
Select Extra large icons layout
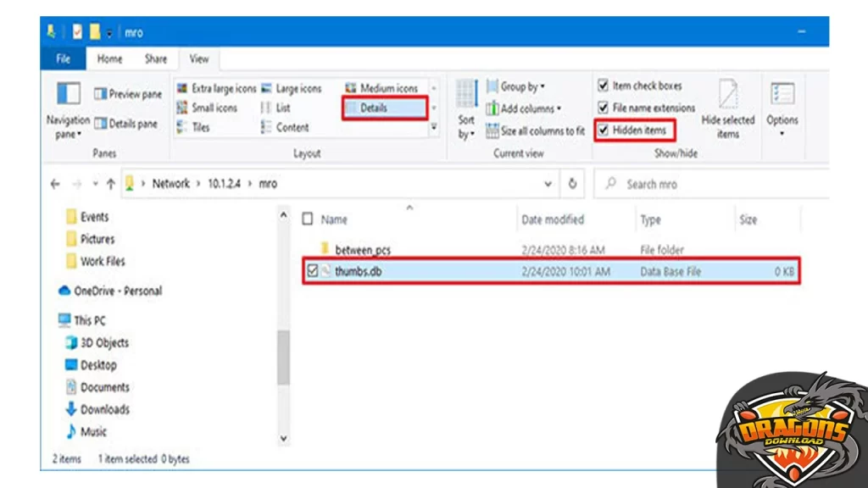tap(215, 88)
